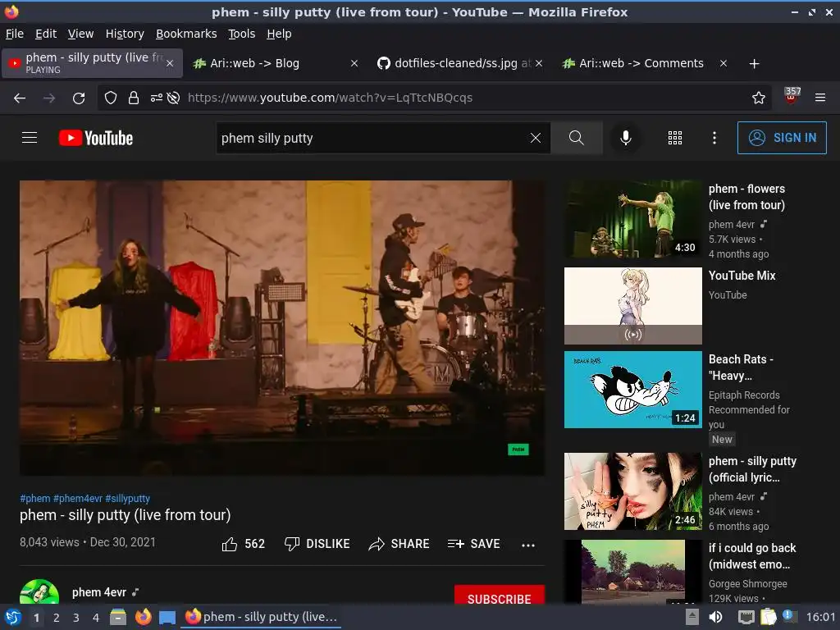
Task: Open the #phem4evr hashtag link
Action: pyautogui.click(x=78, y=498)
